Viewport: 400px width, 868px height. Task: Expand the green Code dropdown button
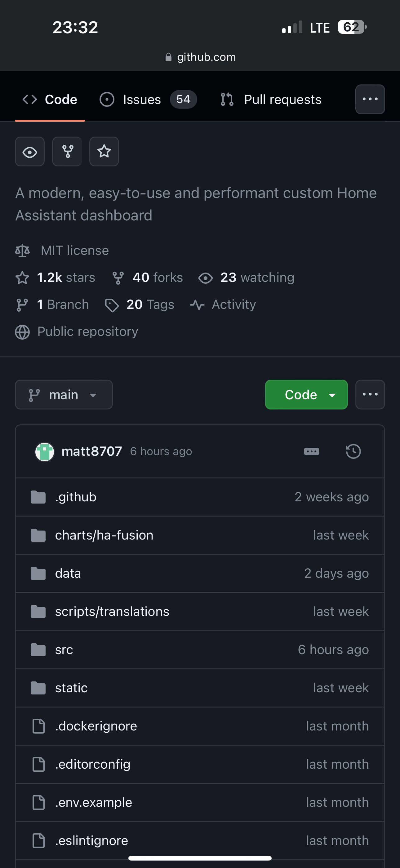pyautogui.click(x=306, y=395)
